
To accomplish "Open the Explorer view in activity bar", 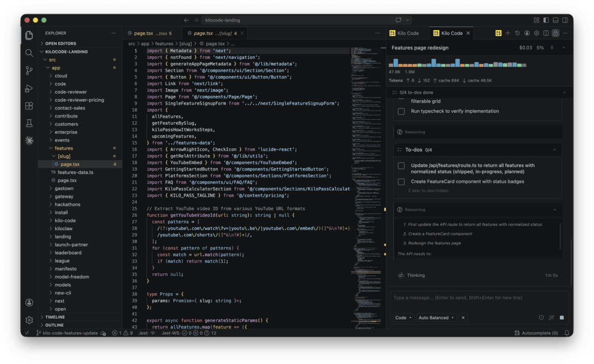I will [29, 35].
